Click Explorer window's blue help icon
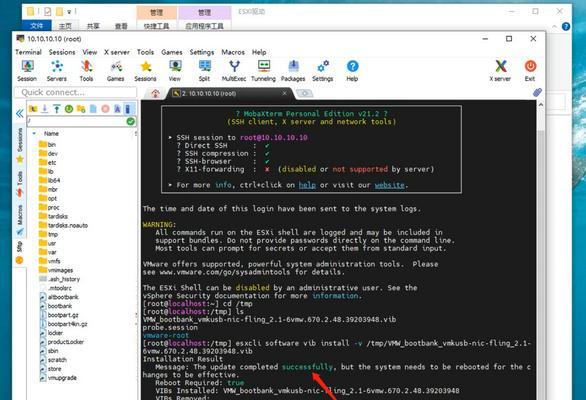The height and width of the screenshot is (400, 586). point(566,26)
